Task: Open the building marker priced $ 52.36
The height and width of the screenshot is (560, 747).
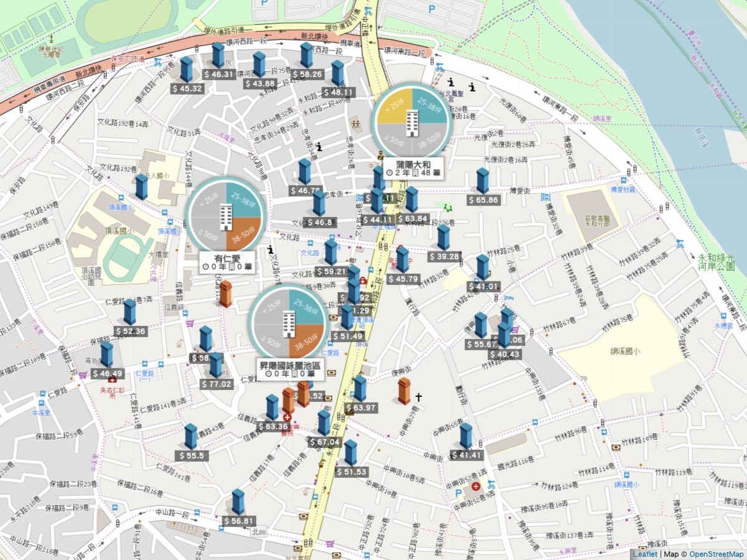Action: coord(129,312)
